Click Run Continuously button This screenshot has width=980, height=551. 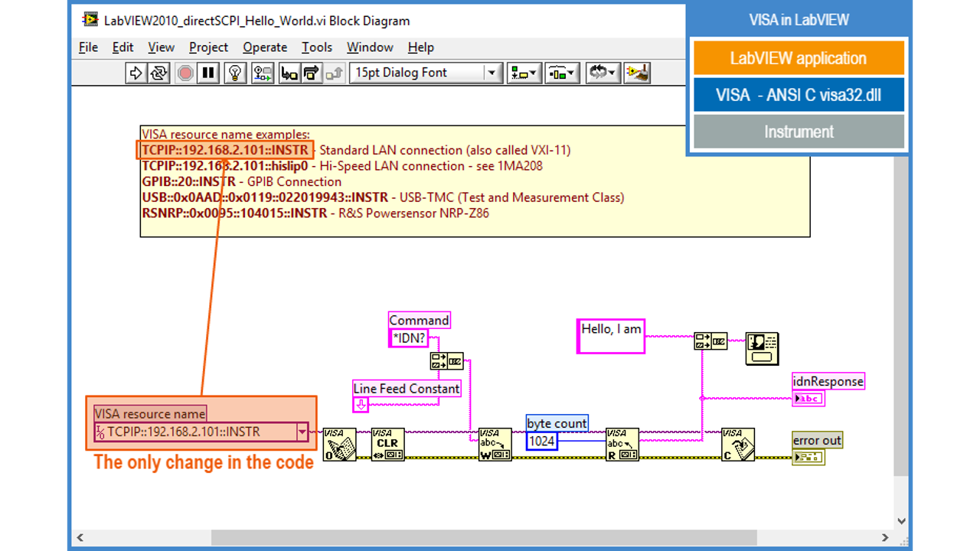[158, 73]
